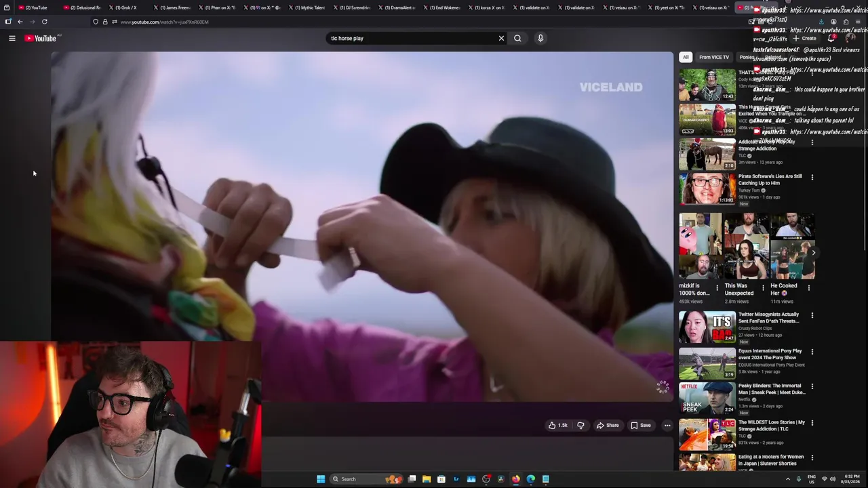Open the 'He Cooked Her' Short

pos(792,246)
